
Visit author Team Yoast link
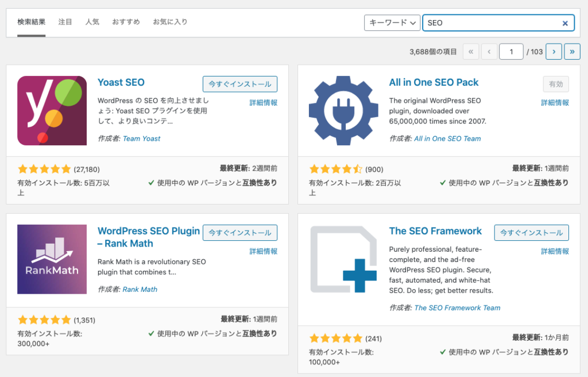(x=141, y=139)
